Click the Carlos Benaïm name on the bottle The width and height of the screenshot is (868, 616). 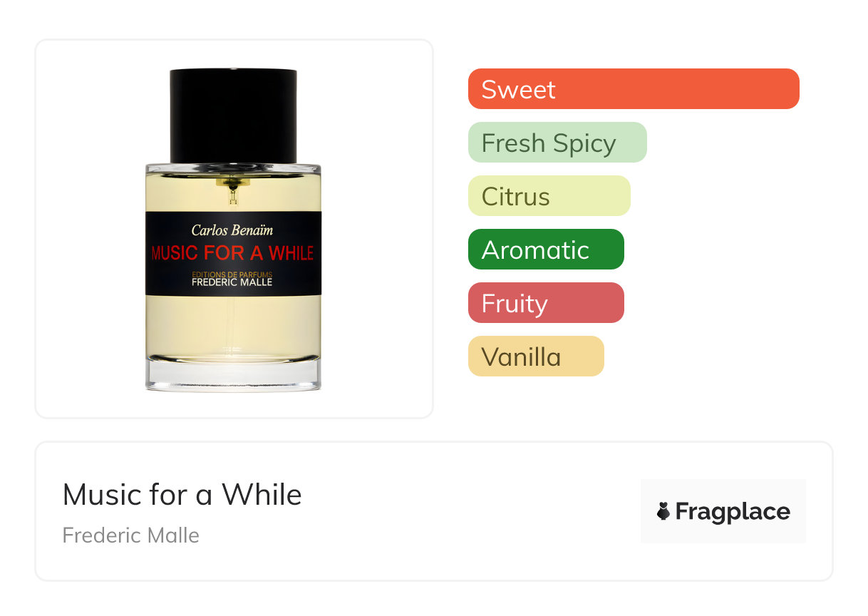tap(232, 230)
